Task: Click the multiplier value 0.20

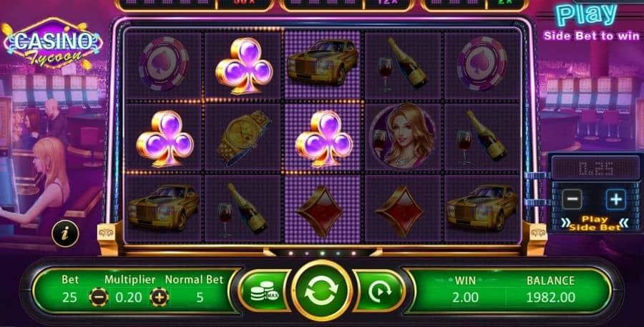Action: pyautogui.click(x=129, y=298)
